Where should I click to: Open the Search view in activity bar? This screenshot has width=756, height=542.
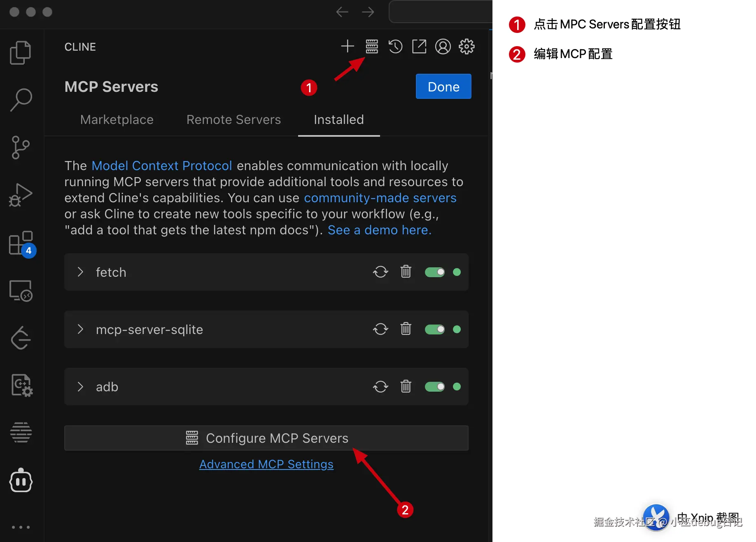click(21, 100)
